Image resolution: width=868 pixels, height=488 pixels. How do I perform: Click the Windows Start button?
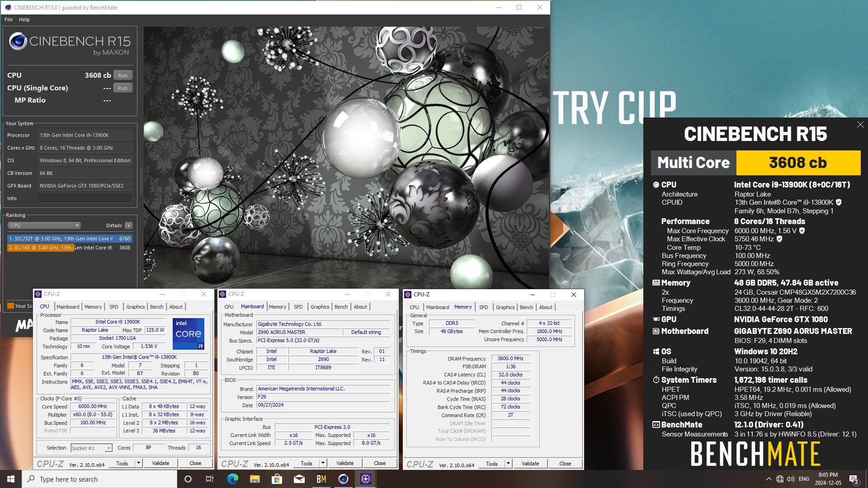(11, 479)
